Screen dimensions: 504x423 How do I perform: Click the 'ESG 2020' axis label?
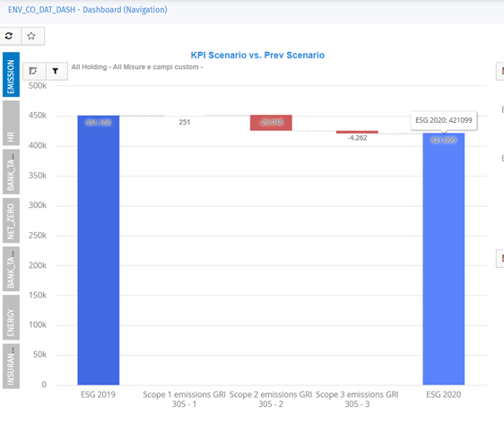point(444,394)
